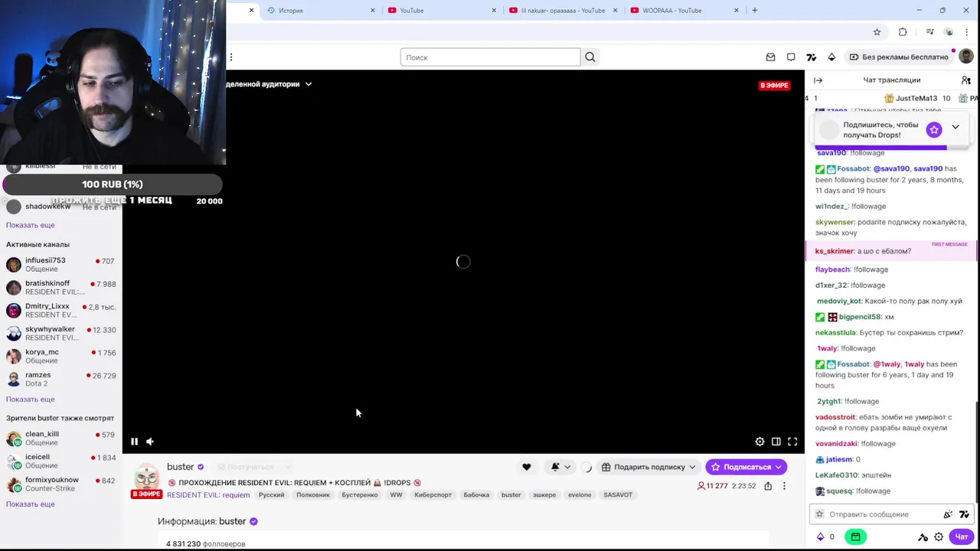
Task: Open the browser extensions puzzle icon
Action: click(903, 32)
